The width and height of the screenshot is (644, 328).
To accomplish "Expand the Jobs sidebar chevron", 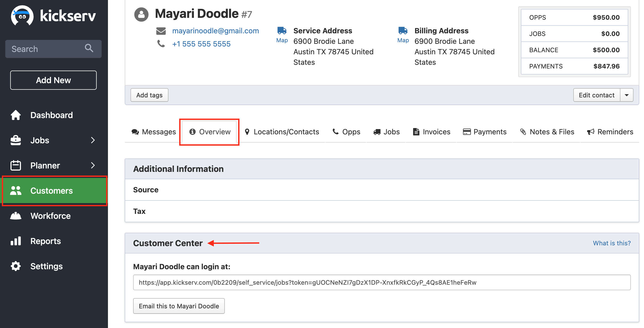I will pyautogui.click(x=93, y=140).
